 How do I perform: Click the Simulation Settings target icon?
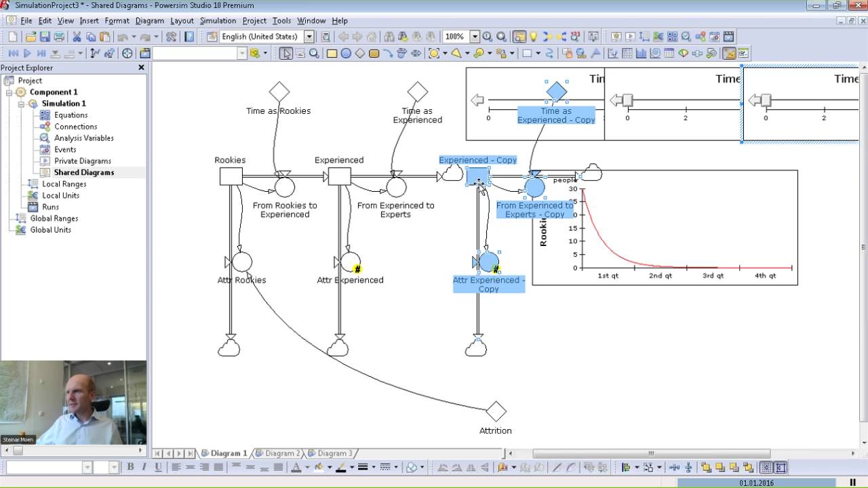pos(127,53)
